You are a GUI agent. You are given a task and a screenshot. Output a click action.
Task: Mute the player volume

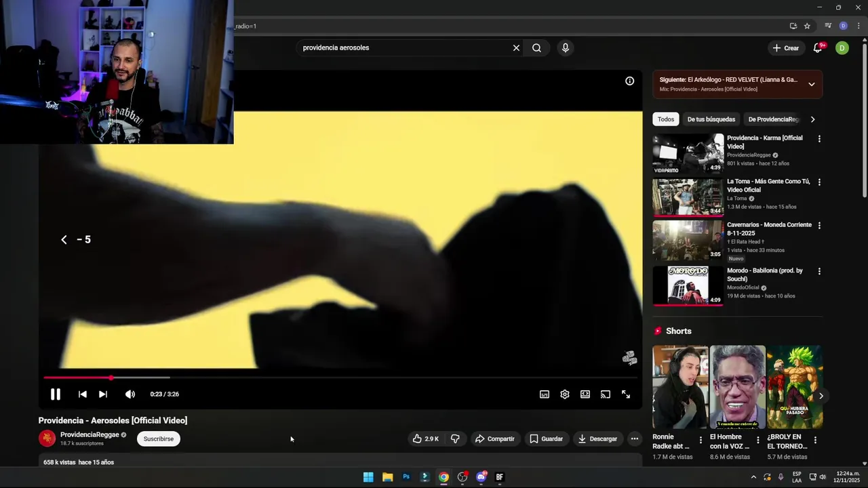[x=130, y=394]
